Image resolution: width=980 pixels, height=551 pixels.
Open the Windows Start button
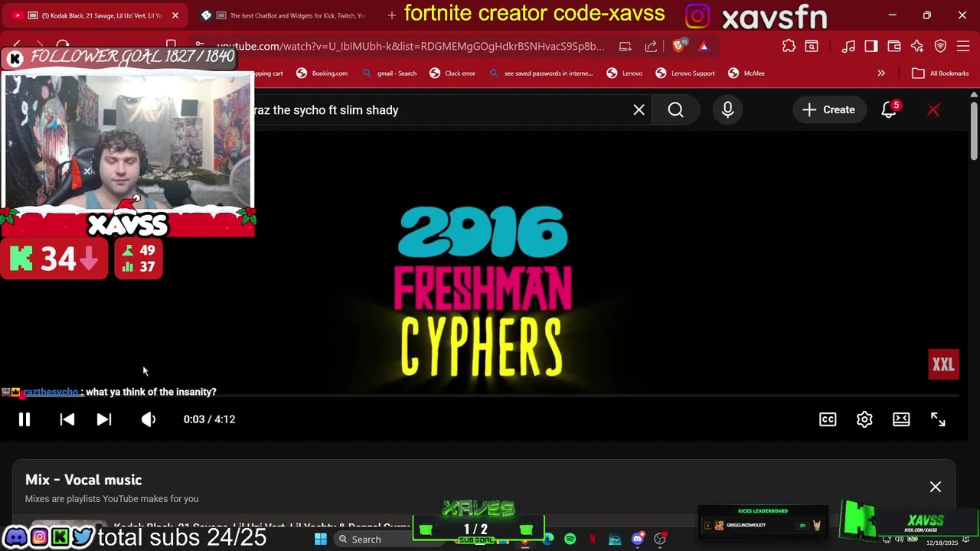[321, 540]
